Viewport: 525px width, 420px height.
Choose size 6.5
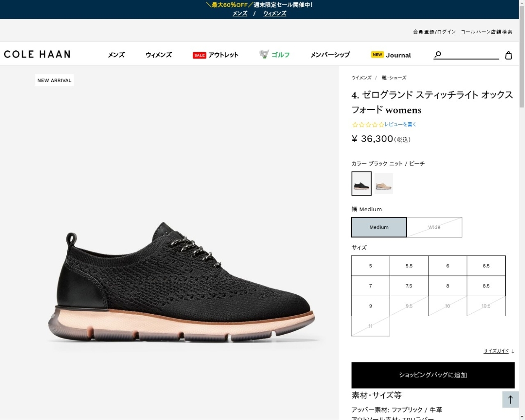pos(486,266)
